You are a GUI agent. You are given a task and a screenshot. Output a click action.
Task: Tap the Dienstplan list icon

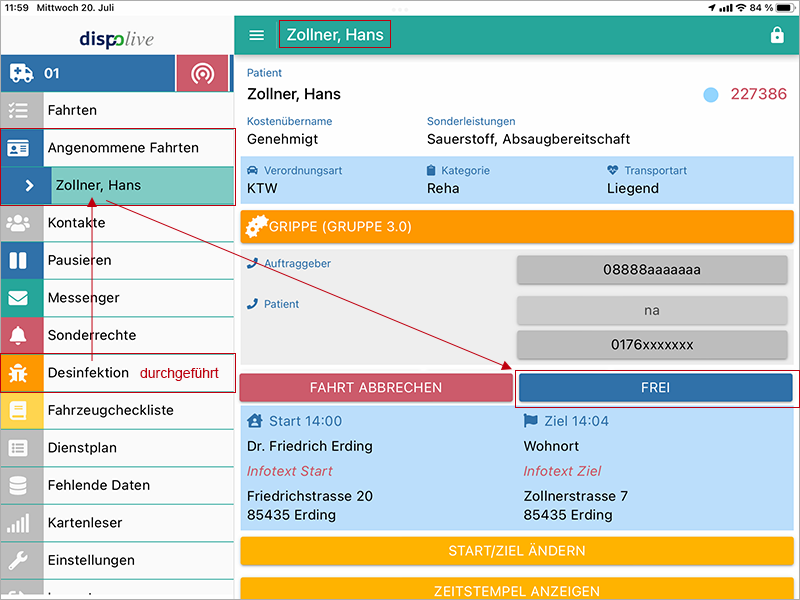[18, 448]
